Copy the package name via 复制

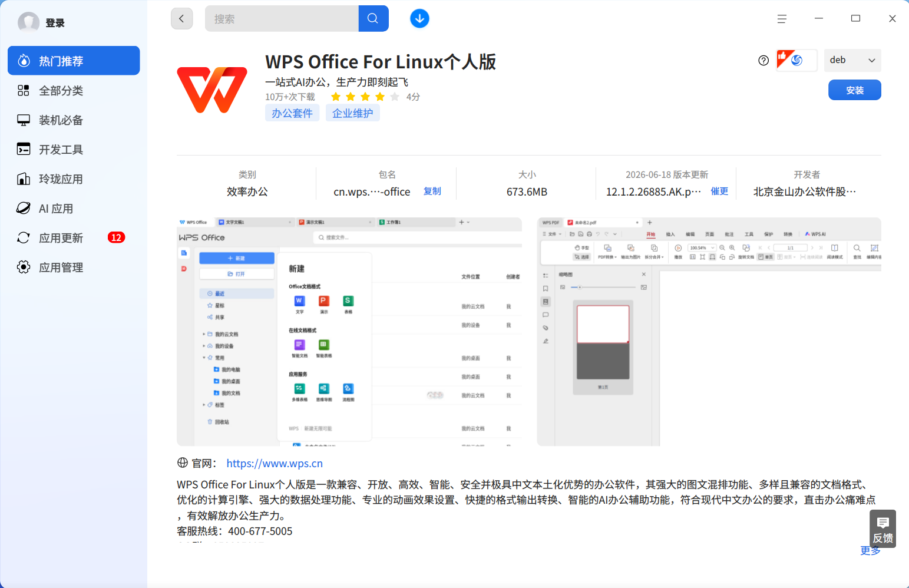tap(432, 191)
